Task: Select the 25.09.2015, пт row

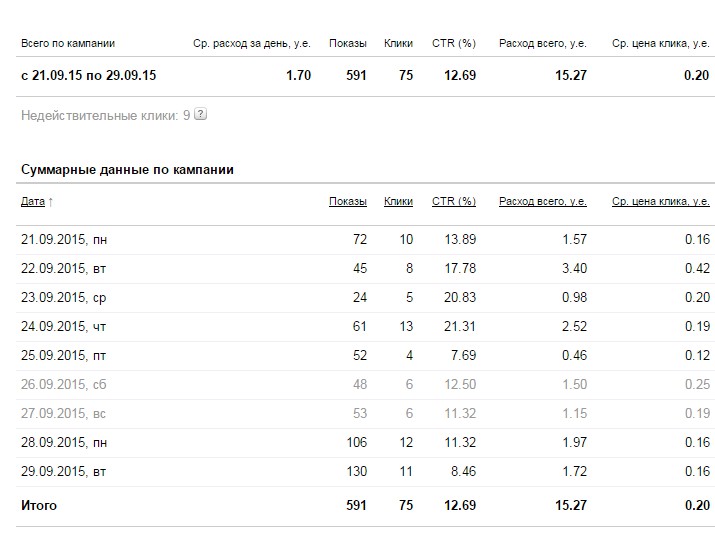Action: point(365,356)
